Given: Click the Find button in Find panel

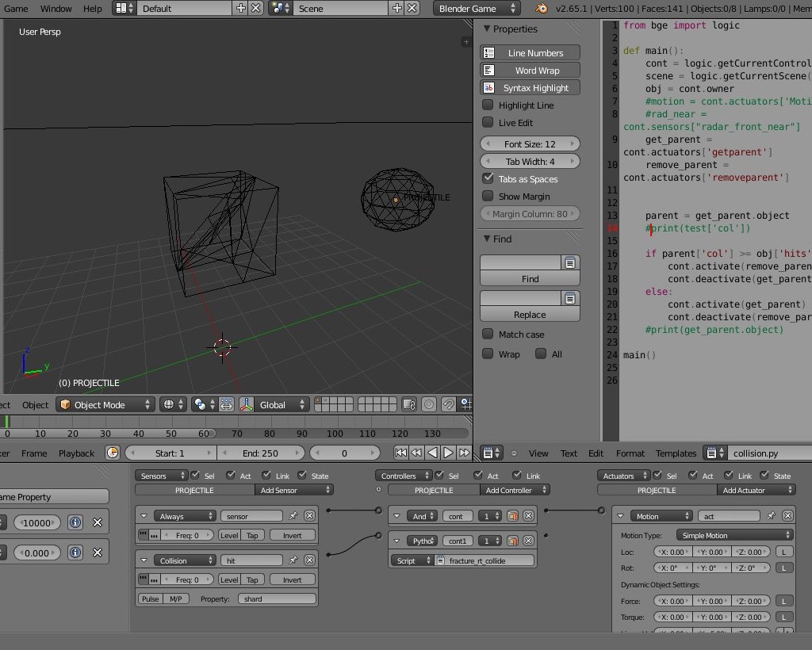Looking at the screenshot, I should coord(529,279).
